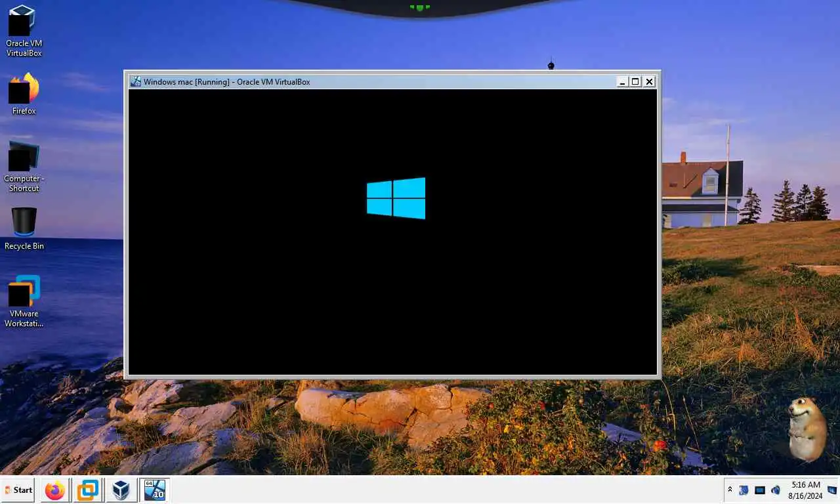Viewport: 840px width, 504px height.
Task: Open the clock showing 5:16 AM
Action: [x=807, y=490]
